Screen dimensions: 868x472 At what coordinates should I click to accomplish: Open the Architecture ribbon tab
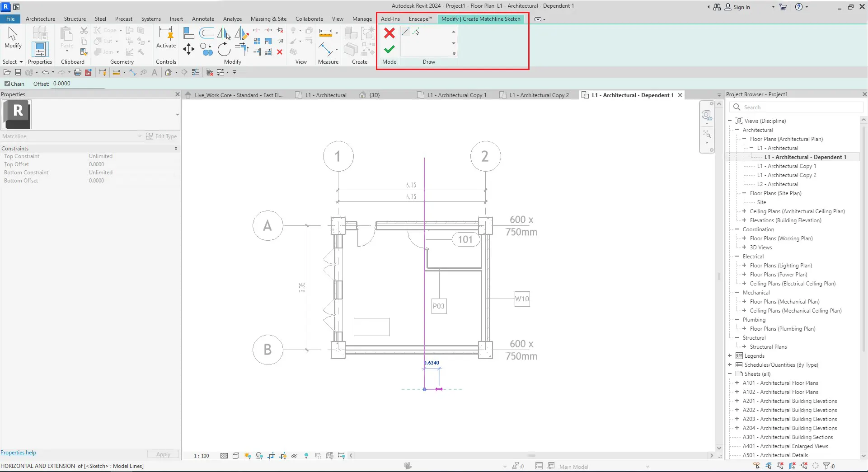[40, 19]
